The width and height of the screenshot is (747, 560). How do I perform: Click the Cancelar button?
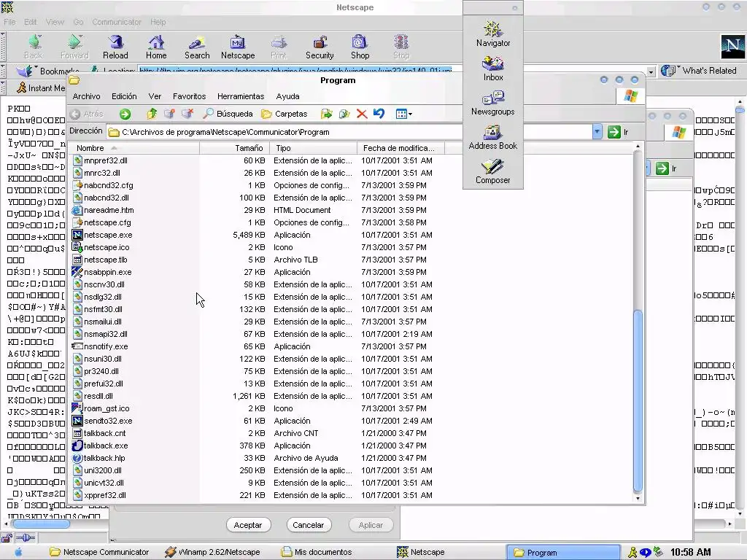point(309,525)
